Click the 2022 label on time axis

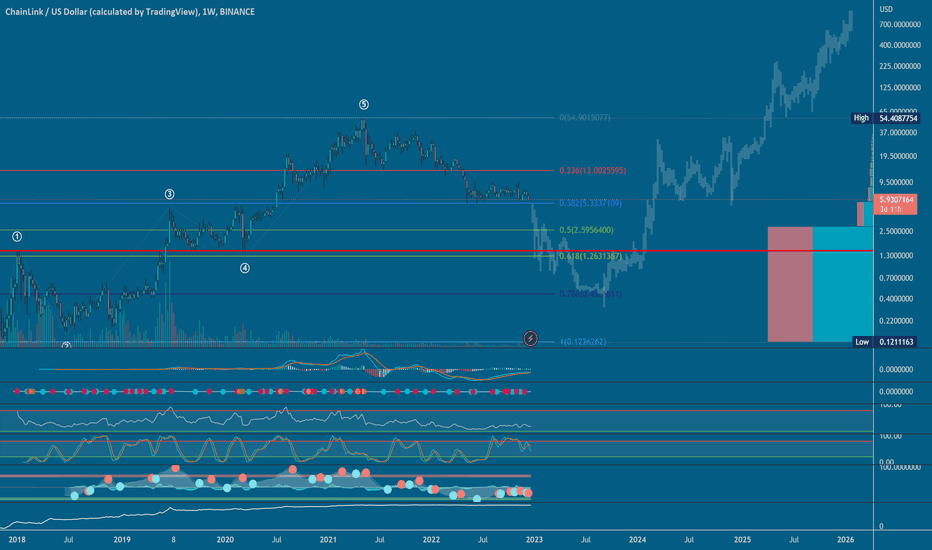(431, 540)
